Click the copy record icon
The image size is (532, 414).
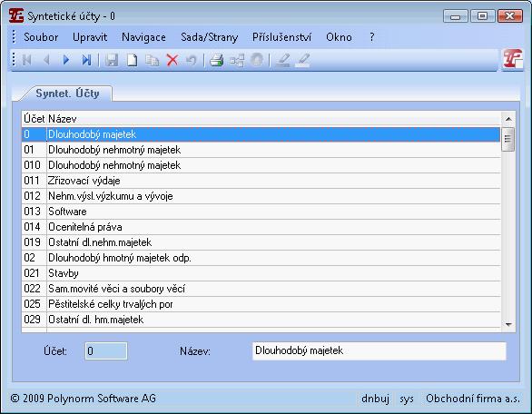153,61
